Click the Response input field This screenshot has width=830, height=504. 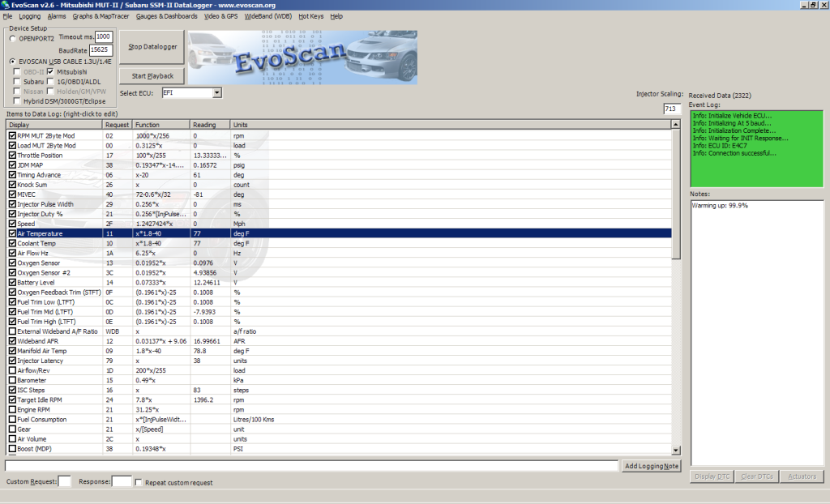(122, 482)
